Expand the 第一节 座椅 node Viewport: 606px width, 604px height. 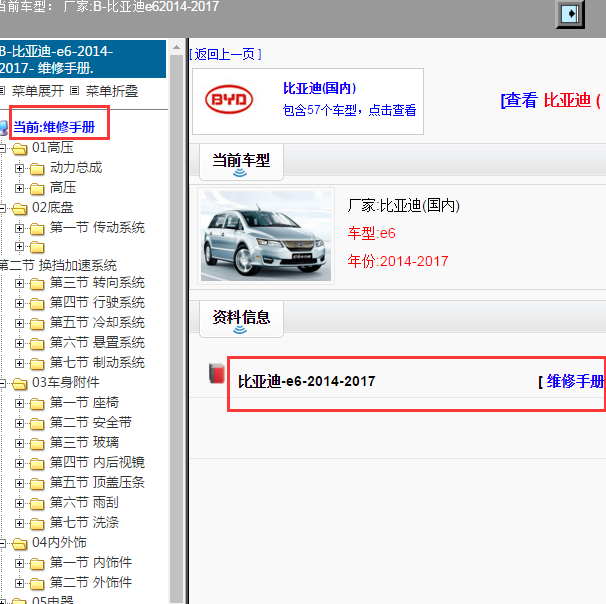(x=19, y=403)
